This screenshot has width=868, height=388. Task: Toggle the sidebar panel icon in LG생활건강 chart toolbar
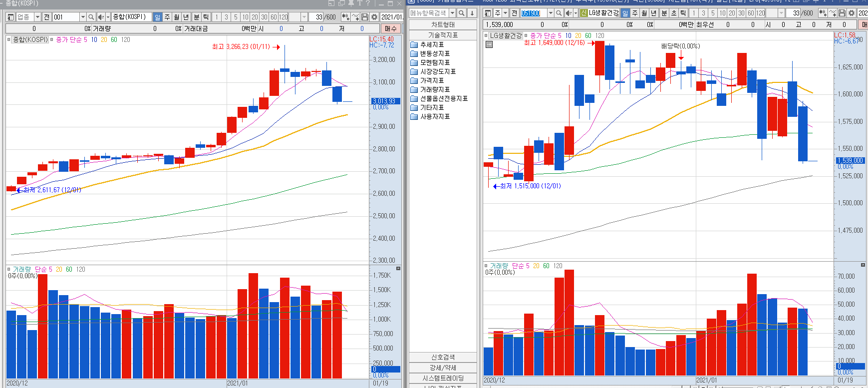click(488, 13)
